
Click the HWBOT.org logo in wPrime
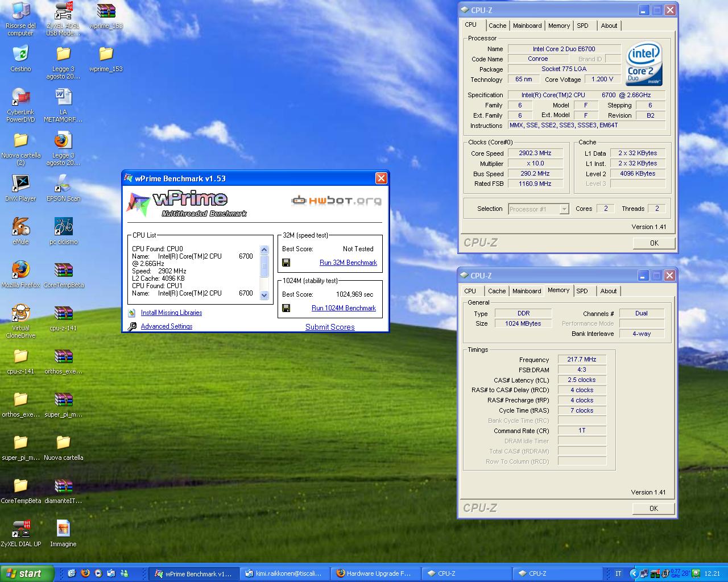[336, 200]
